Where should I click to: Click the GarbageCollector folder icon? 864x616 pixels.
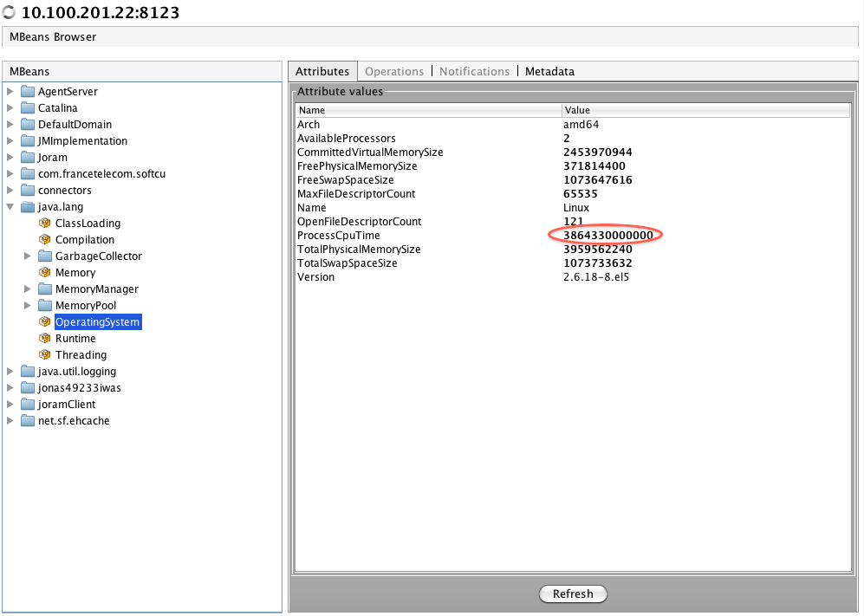[x=44, y=256]
